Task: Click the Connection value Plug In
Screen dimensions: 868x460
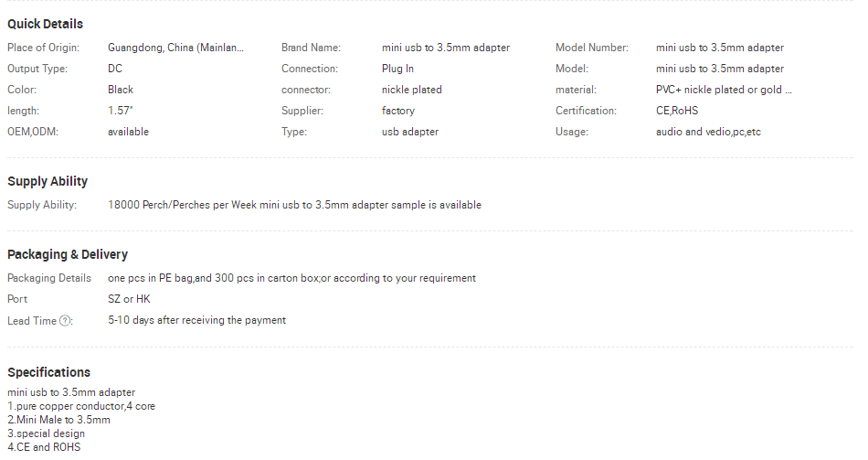Action: click(x=397, y=69)
